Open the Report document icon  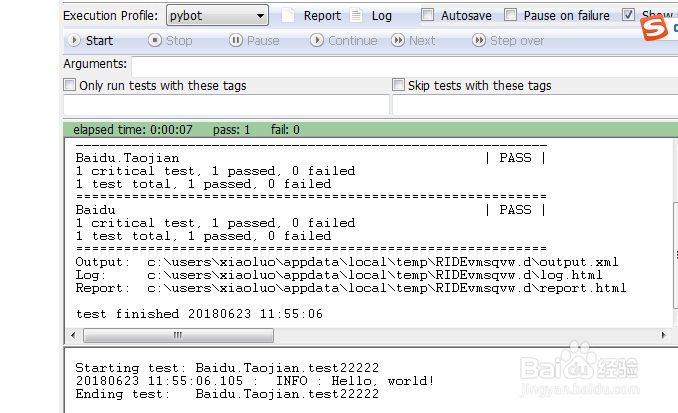click(x=289, y=16)
